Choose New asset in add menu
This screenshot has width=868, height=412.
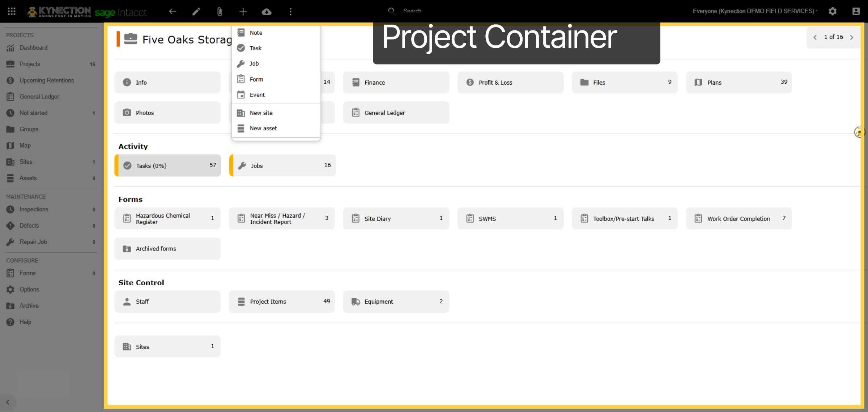pos(276,129)
